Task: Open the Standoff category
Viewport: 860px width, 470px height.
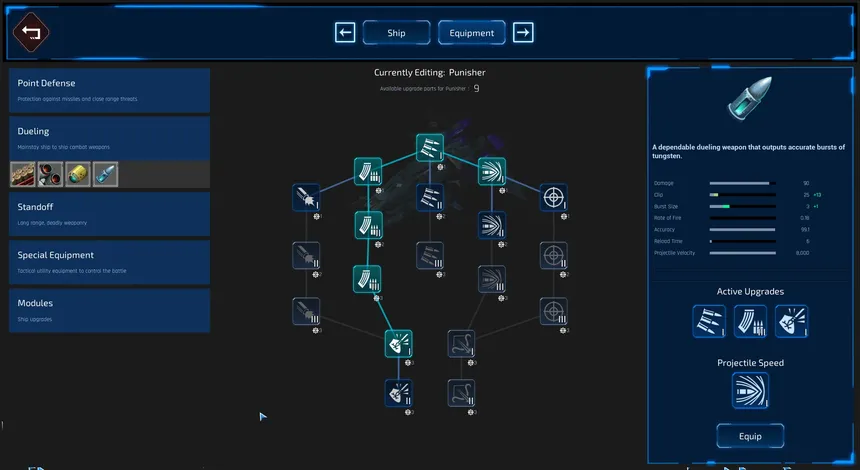Action: [x=110, y=214]
